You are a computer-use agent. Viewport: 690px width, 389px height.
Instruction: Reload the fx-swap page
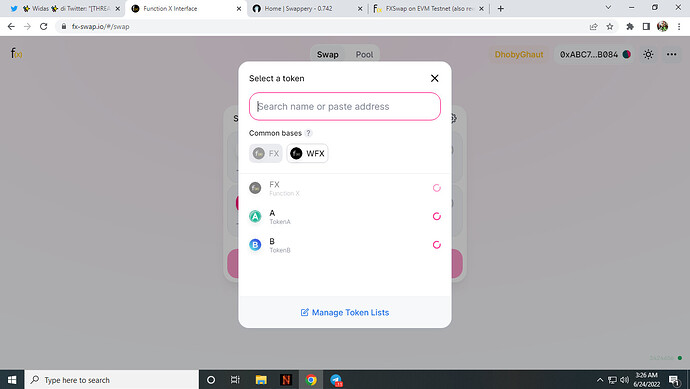[44, 27]
